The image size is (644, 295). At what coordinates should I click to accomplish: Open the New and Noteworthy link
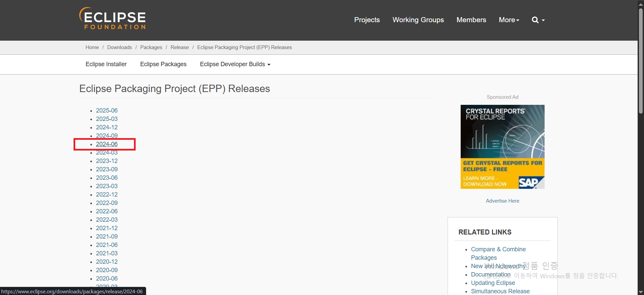point(498,266)
